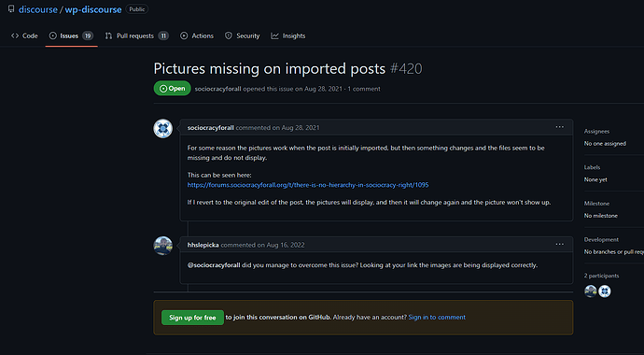
Task: Switch to the Code tab
Action: tap(24, 35)
